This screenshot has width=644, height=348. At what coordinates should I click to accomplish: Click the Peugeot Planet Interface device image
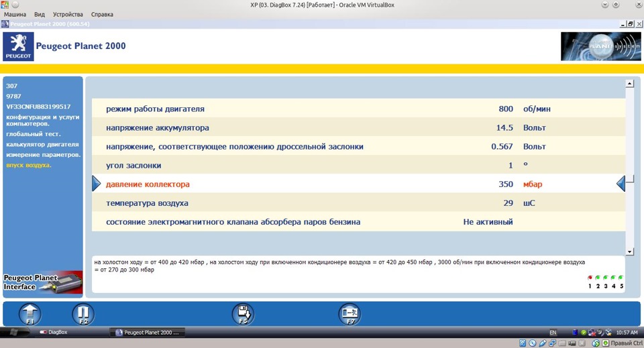43,282
